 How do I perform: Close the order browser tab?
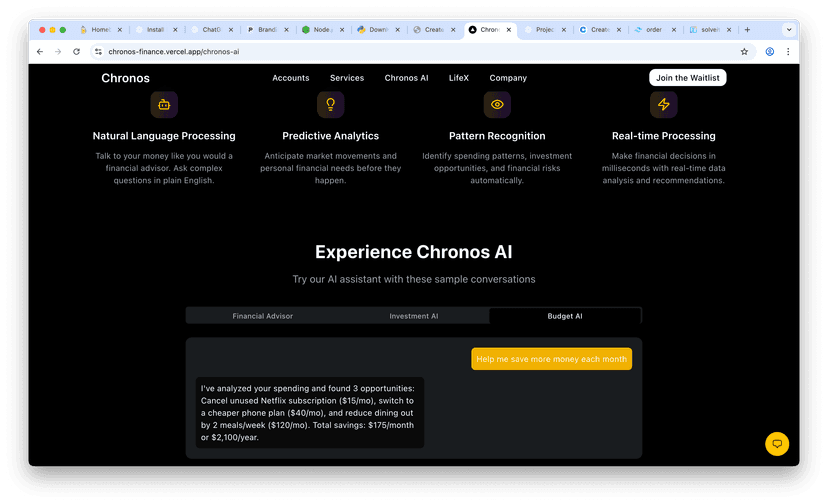[674, 30]
